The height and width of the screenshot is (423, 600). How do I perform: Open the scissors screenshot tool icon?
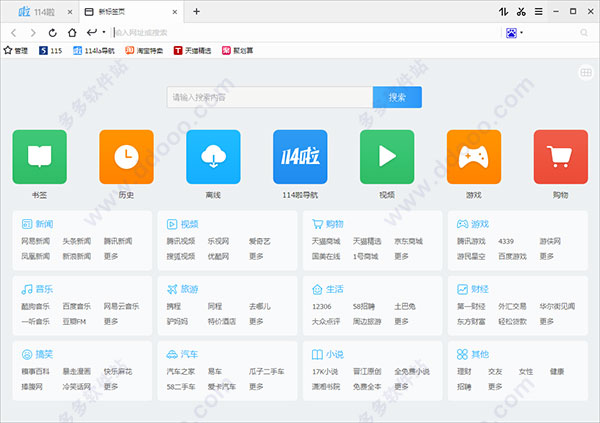(521, 12)
